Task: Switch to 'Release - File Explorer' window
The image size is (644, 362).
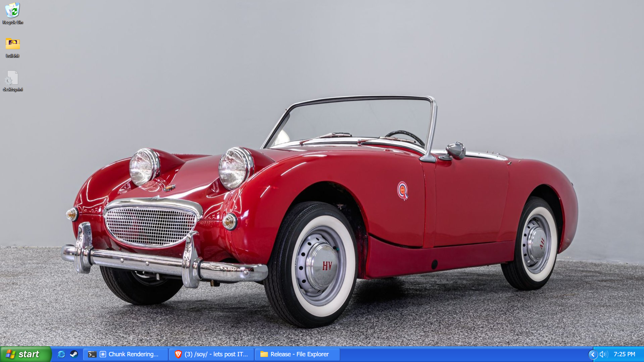Action: pyautogui.click(x=299, y=354)
